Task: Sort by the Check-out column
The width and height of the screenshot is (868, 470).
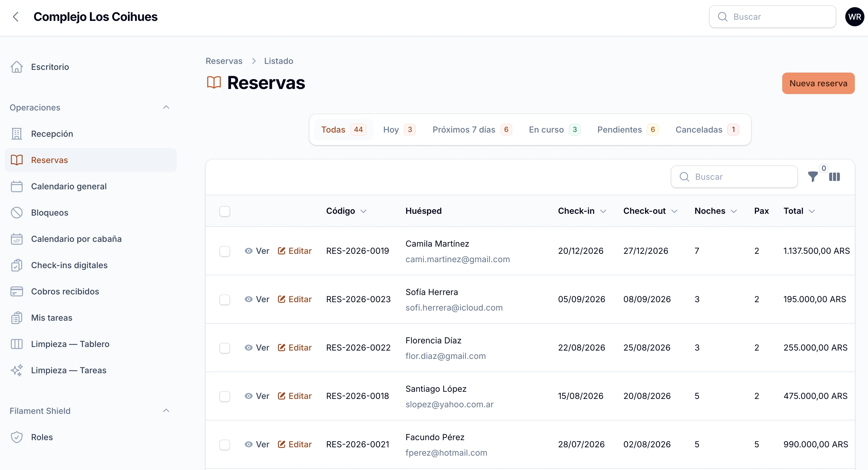Action: [x=650, y=211]
